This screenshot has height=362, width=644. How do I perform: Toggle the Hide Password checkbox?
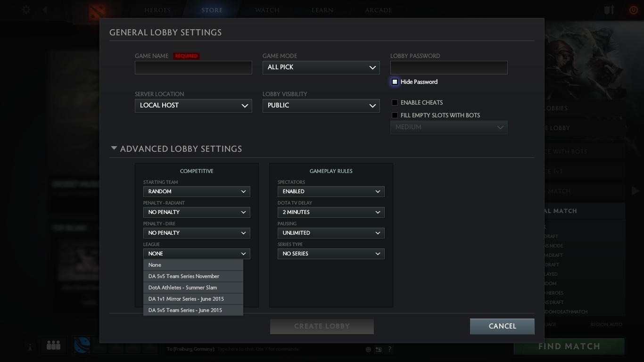[395, 82]
